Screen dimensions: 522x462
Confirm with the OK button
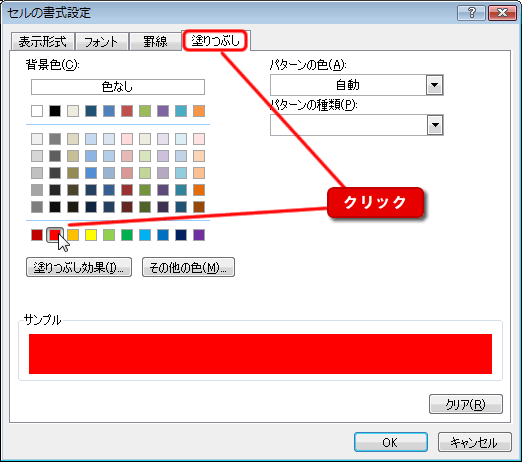(x=391, y=442)
